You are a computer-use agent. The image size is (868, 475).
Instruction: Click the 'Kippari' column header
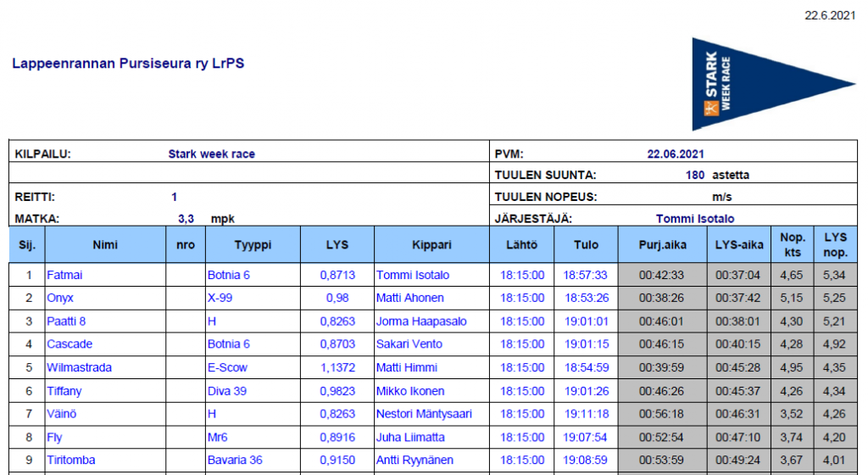[x=431, y=244]
